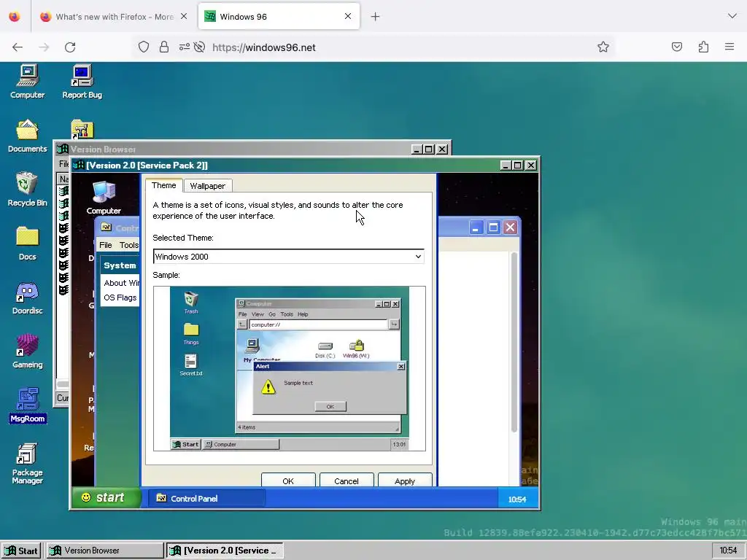Open the Pocket save icon
Viewport: 747px width, 560px height.
[x=676, y=47]
